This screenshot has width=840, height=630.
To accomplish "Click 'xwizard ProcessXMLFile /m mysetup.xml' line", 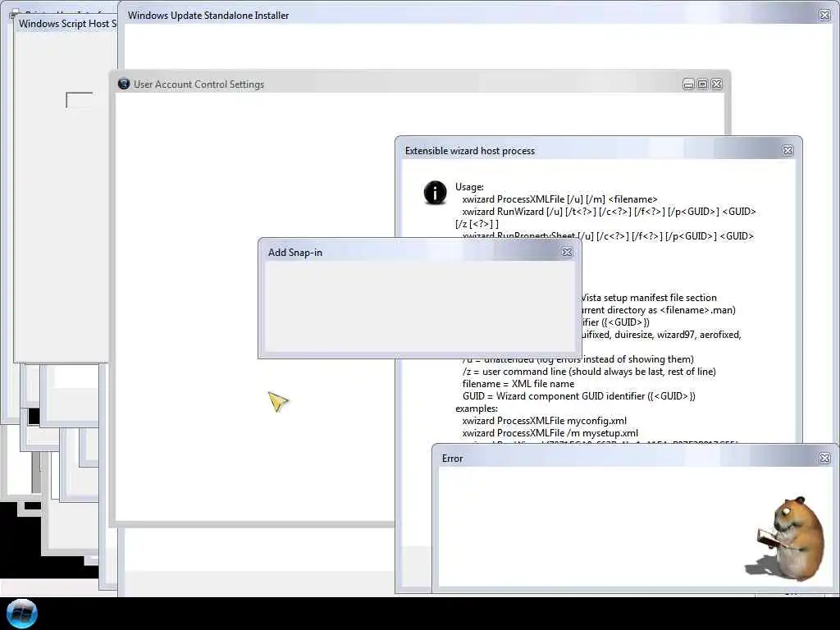I will [550, 433].
